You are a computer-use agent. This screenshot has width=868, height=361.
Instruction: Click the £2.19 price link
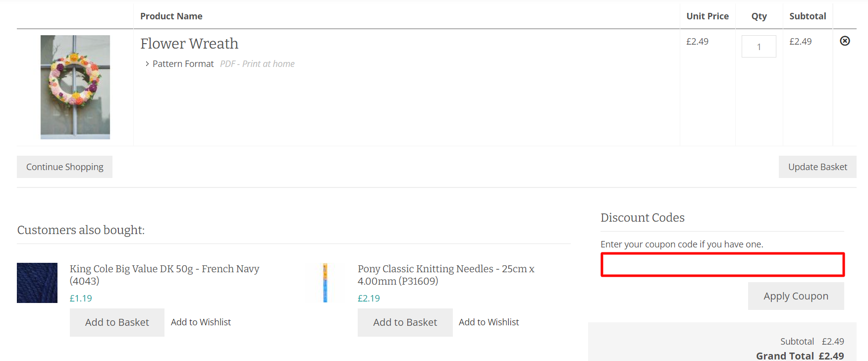point(369,298)
